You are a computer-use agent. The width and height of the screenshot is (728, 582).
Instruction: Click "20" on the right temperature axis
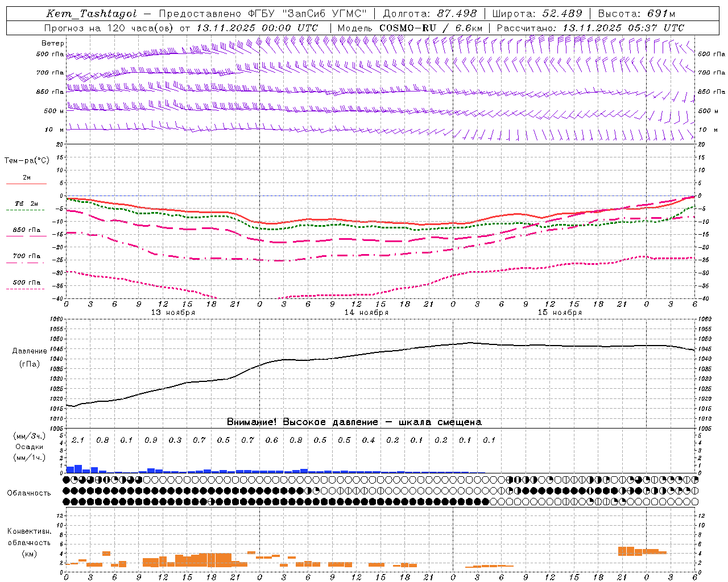point(701,144)
